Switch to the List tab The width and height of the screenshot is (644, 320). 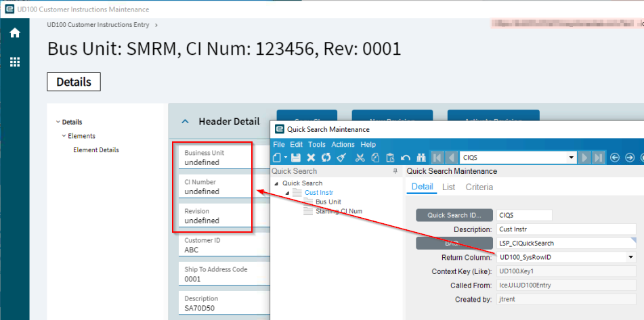pos(448,187)
